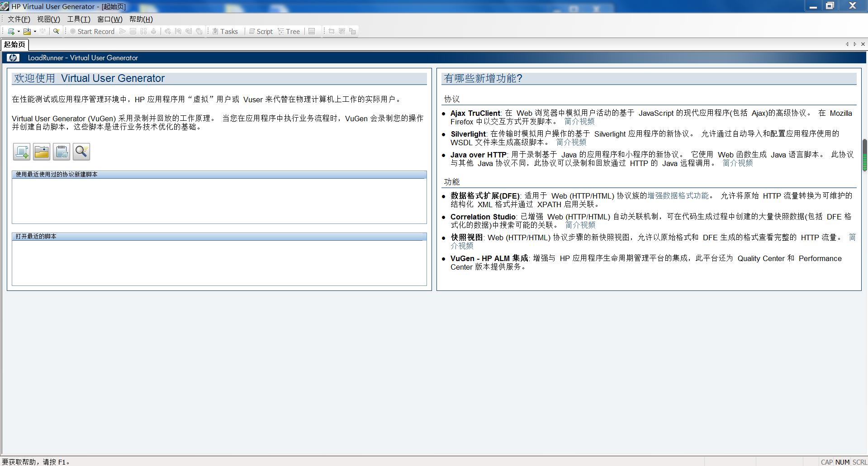Click the New Script toolbar icon
Screen dimensions: 868x466
11,31
